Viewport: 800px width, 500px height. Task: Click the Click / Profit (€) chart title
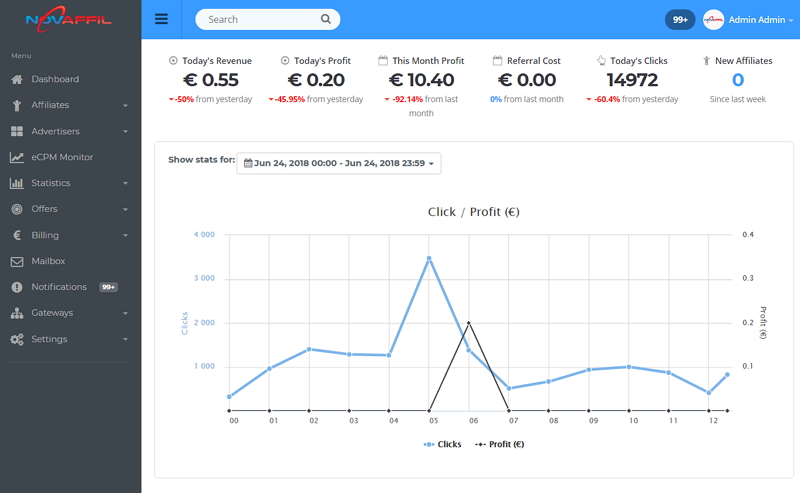(x=473, y=212)
